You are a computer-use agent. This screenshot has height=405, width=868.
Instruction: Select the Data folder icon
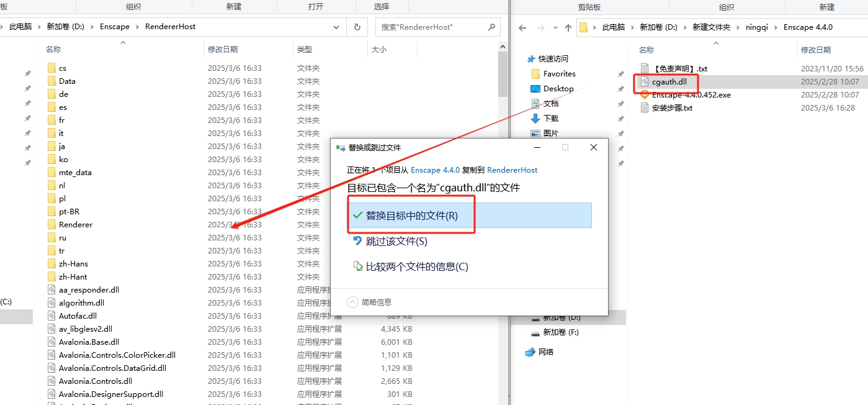click(x=52, y=81)
